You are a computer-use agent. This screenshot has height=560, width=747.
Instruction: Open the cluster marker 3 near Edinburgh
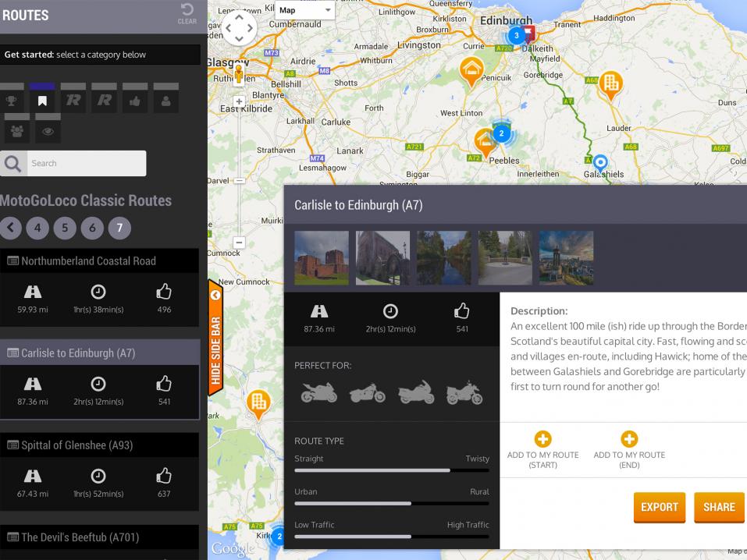point(517,35)
